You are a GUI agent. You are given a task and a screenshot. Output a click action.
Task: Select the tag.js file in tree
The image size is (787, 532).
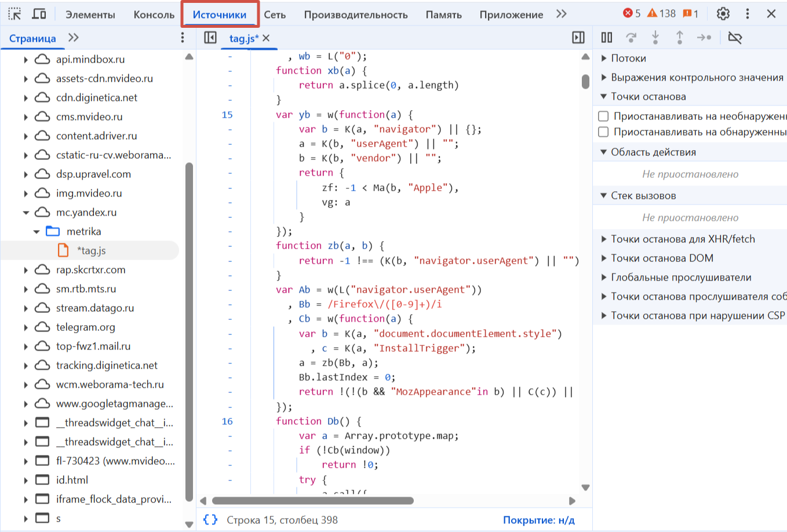[91, 250]
